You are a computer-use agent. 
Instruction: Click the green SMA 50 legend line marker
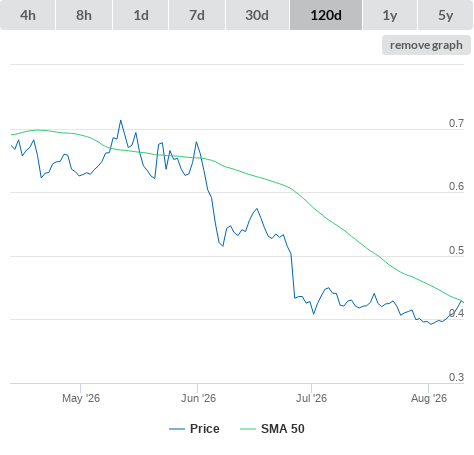[248, 429]
